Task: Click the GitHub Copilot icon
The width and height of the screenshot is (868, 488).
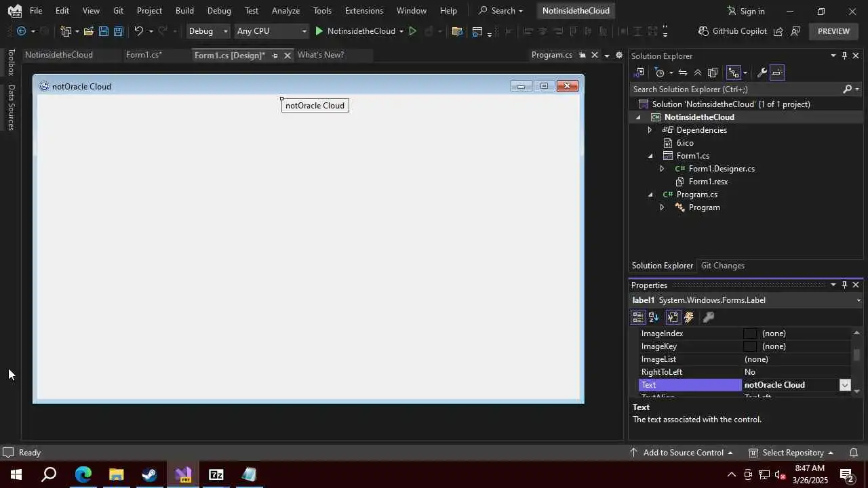Action: 704,31
